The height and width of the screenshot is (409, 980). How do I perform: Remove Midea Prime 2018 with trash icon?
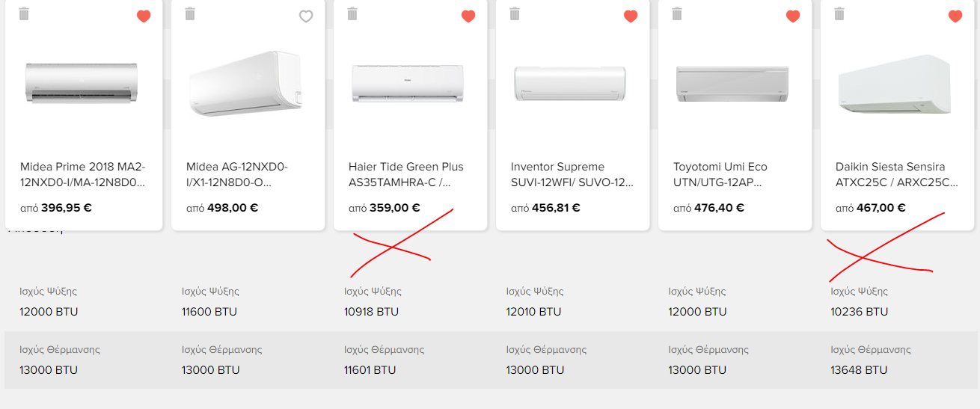coord(24,13)
